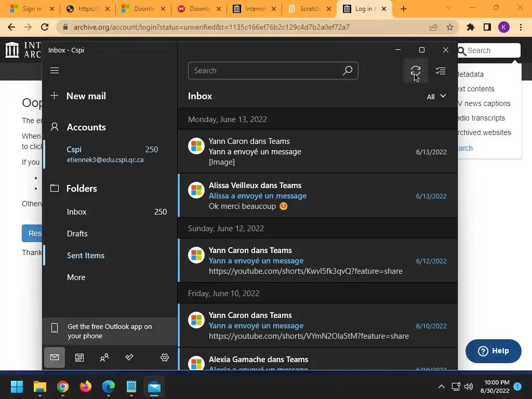Screen dimensions: 532x399
Task: Open Mail settings gear
Action: pos(165,357)
